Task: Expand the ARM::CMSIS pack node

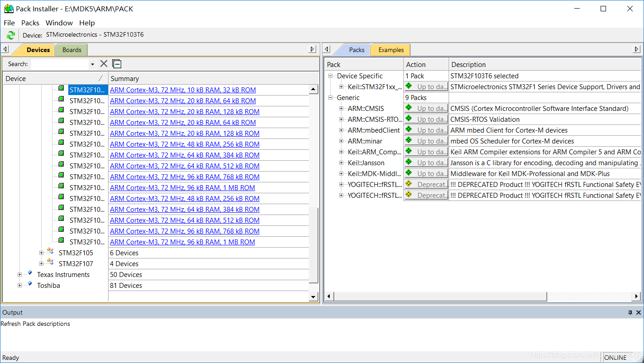Action: 341,109
